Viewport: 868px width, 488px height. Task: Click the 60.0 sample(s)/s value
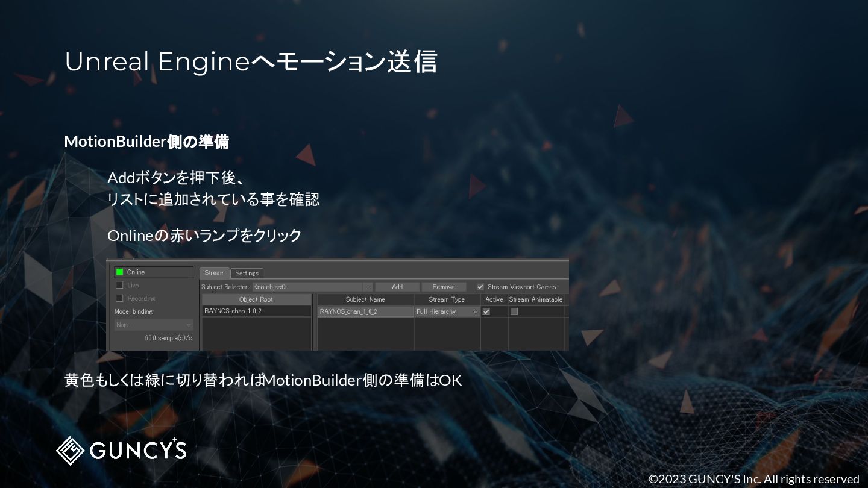(x=168, y=338)
